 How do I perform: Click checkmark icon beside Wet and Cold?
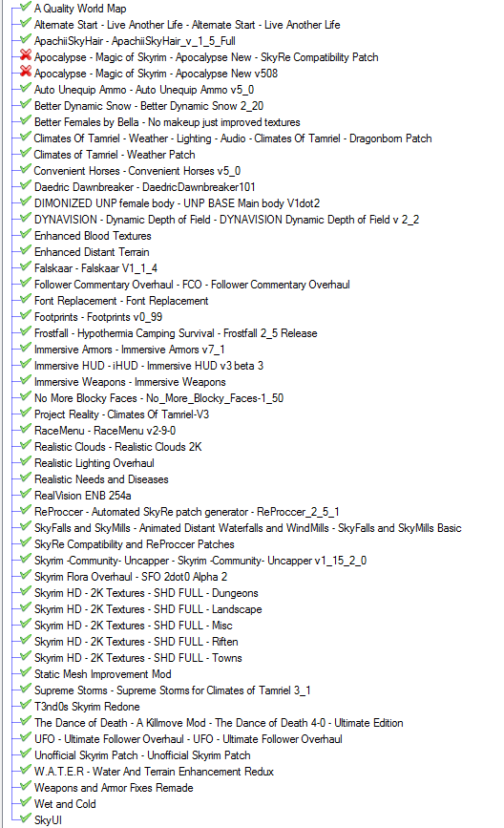point(26,802)
